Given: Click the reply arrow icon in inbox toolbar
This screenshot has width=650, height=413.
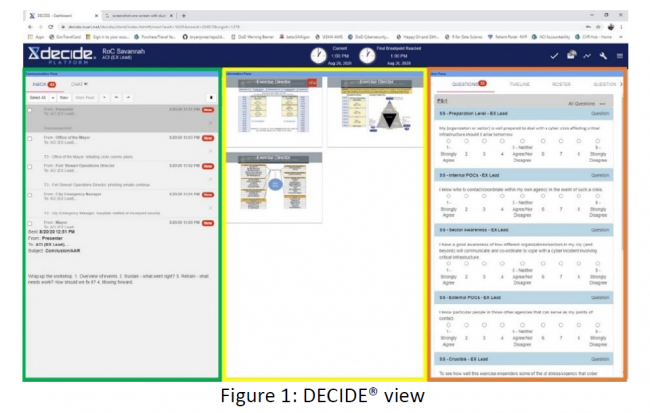Looking at the screenshot, I should 105,97.
